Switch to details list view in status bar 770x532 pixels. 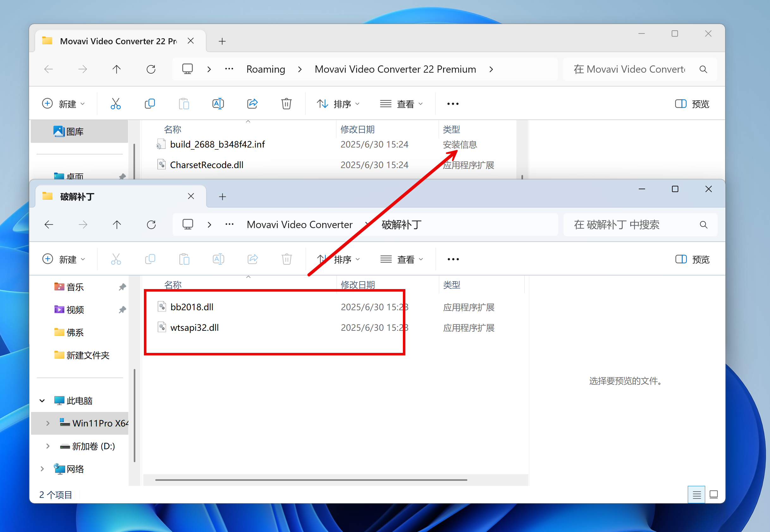[696, 495]
